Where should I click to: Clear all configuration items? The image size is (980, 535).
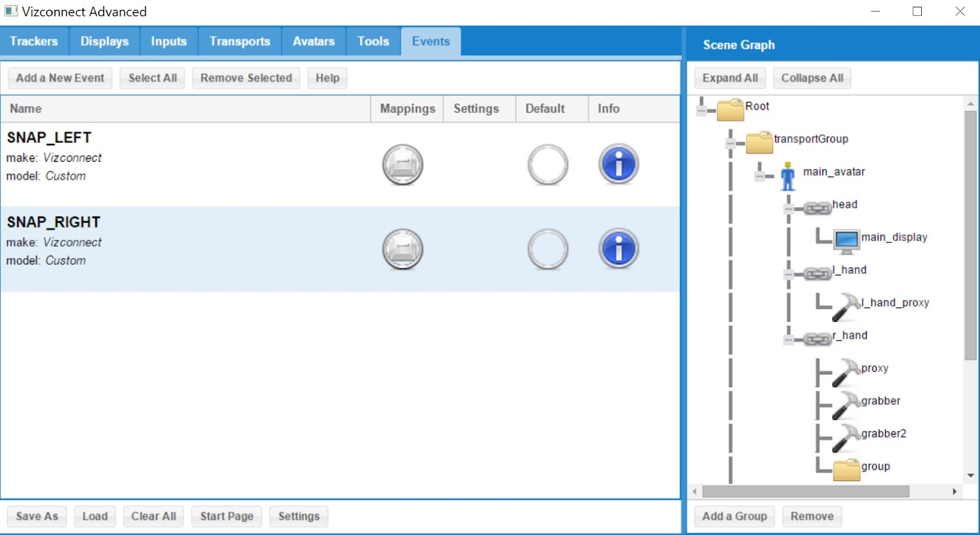(154, 516)
